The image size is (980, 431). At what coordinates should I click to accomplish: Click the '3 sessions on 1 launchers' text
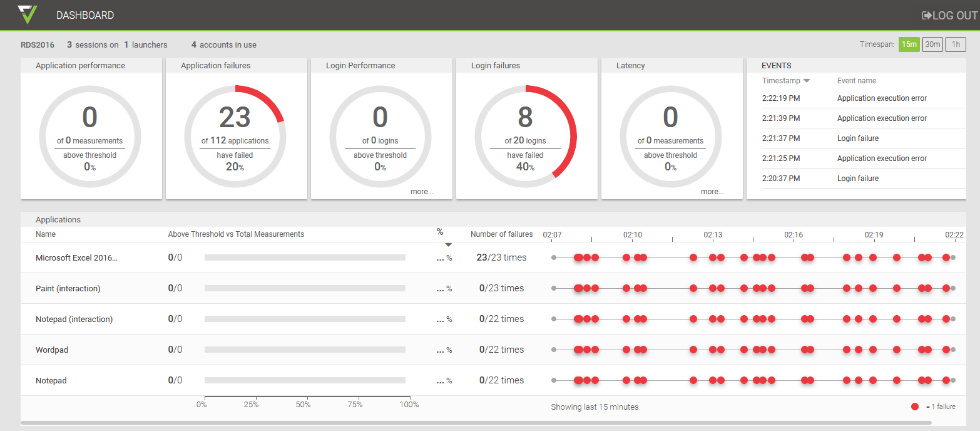pyautogui.click(x=117, y=45)
